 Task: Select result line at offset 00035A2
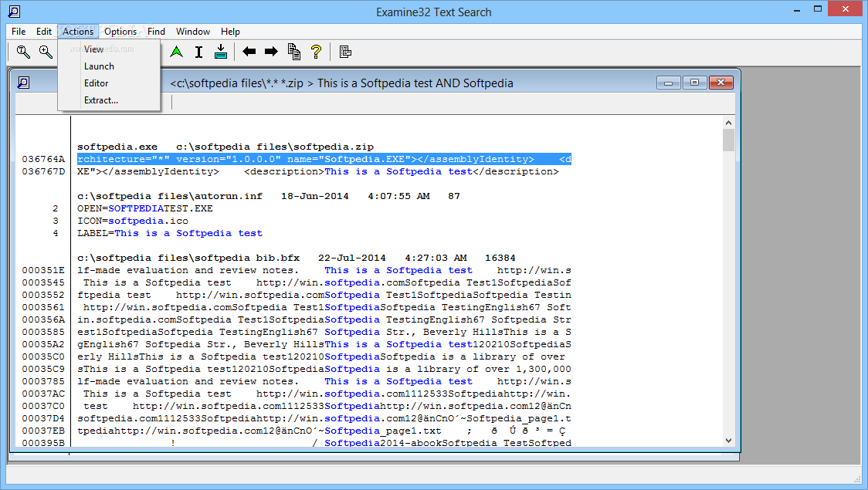point(324,345)
